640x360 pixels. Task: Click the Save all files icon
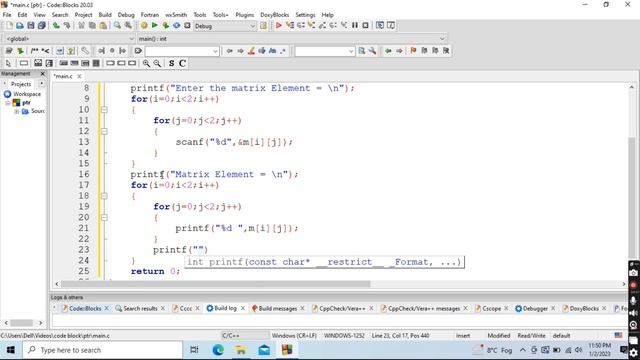tap(41, 26)
